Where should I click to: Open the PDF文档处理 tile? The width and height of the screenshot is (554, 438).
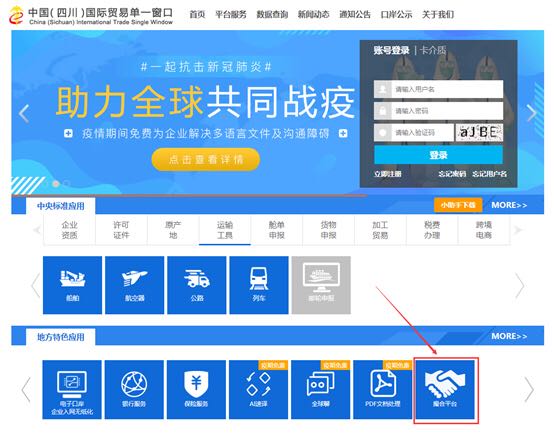click(383, 390)
